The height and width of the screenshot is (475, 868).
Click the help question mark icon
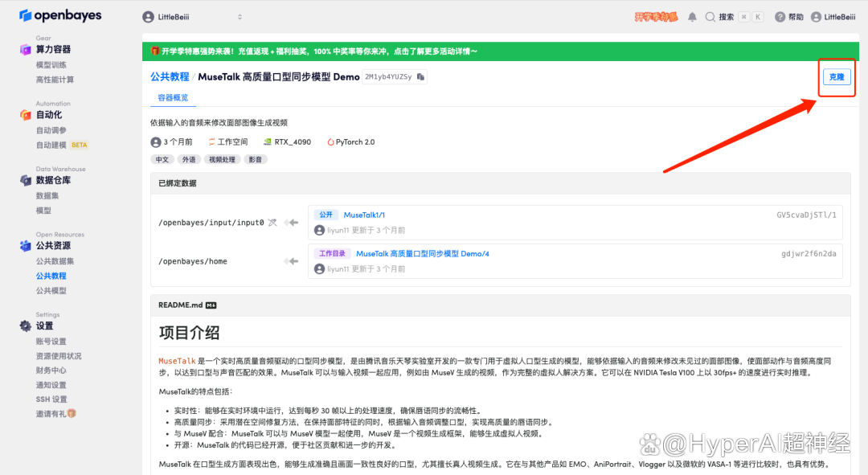780,17
